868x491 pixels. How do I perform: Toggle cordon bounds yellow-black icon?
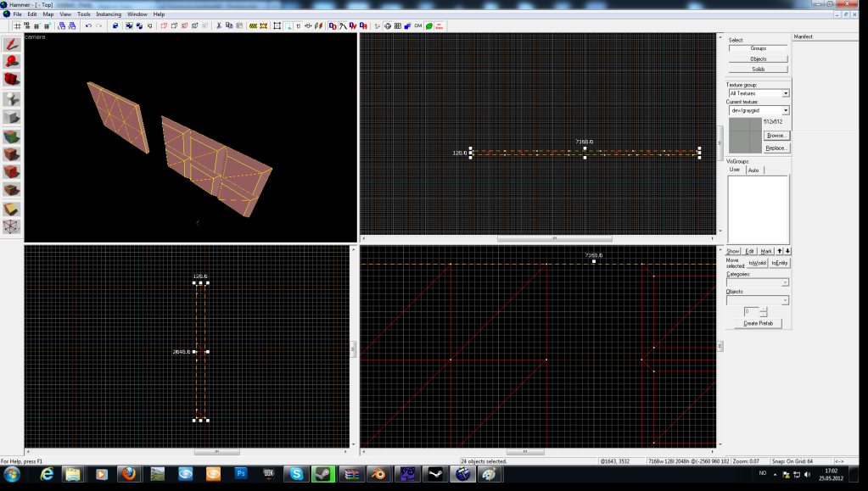click(x=253, y=26)
